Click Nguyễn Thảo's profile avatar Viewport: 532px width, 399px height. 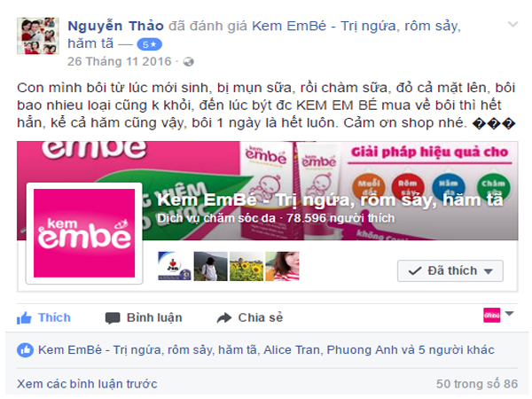[38, 36]
